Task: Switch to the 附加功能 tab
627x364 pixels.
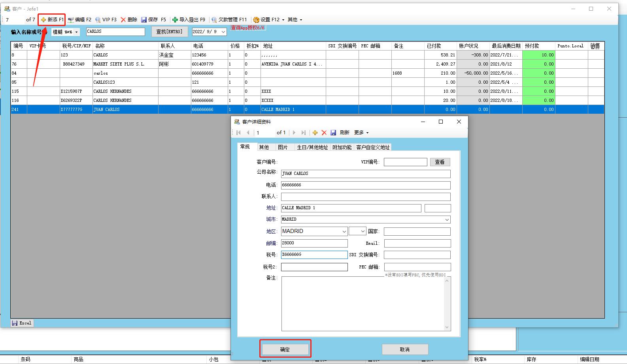Action: (342, 147)
